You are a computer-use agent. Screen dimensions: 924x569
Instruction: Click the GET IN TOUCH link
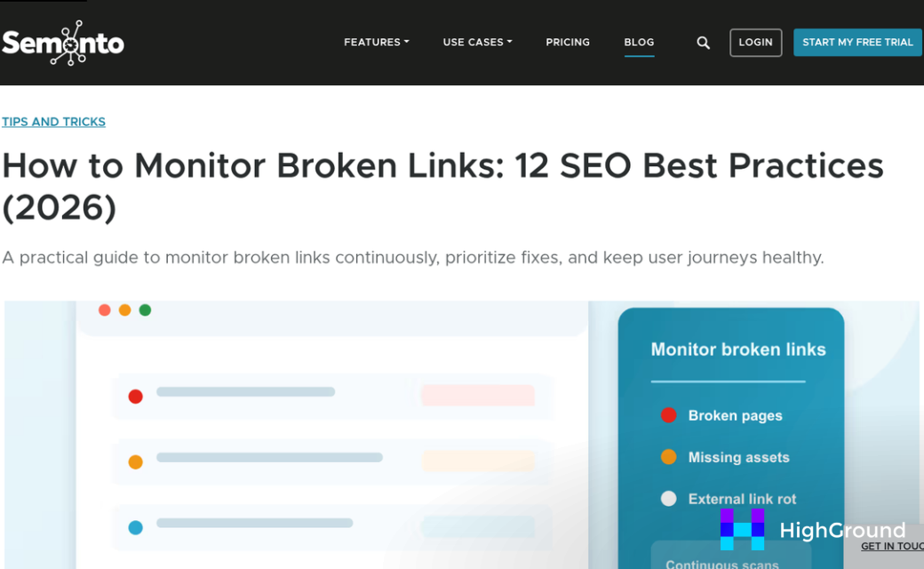893,546
